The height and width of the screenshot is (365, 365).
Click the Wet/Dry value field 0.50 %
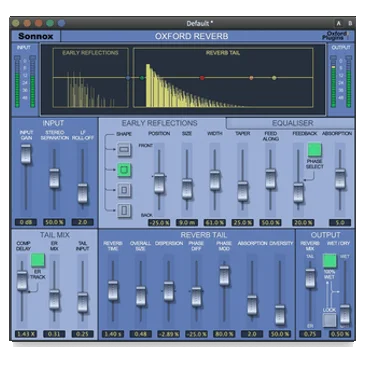pyautogui.click(x=340, y=334)
